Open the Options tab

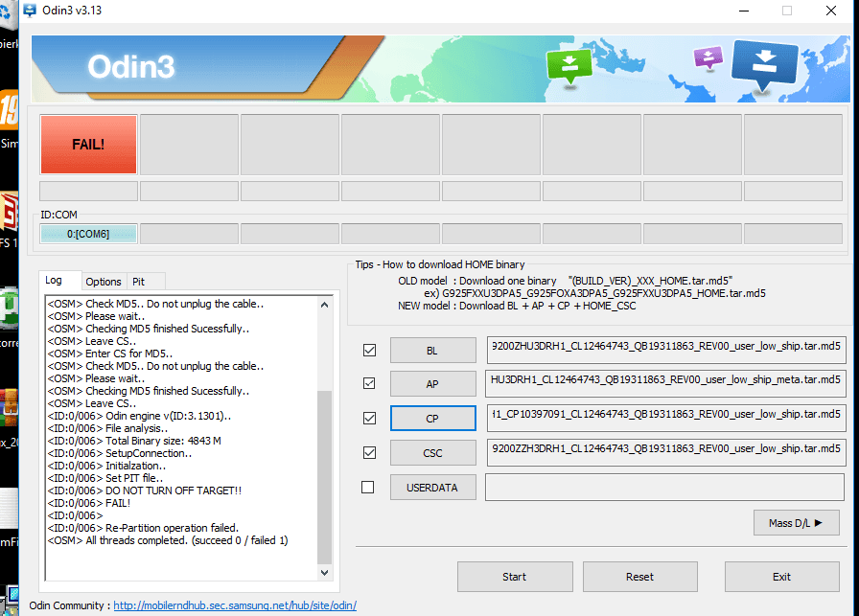tap(104, 282)
